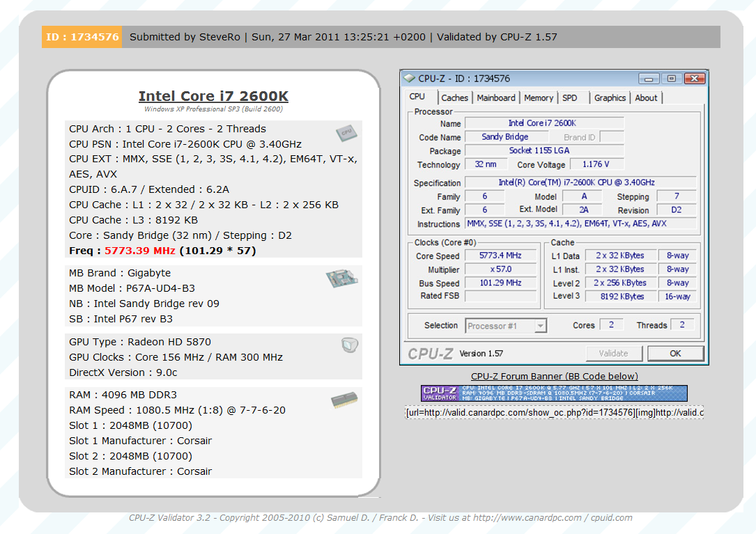Click the Instructions field value
756x534 pixels.
tap(580, 223)
